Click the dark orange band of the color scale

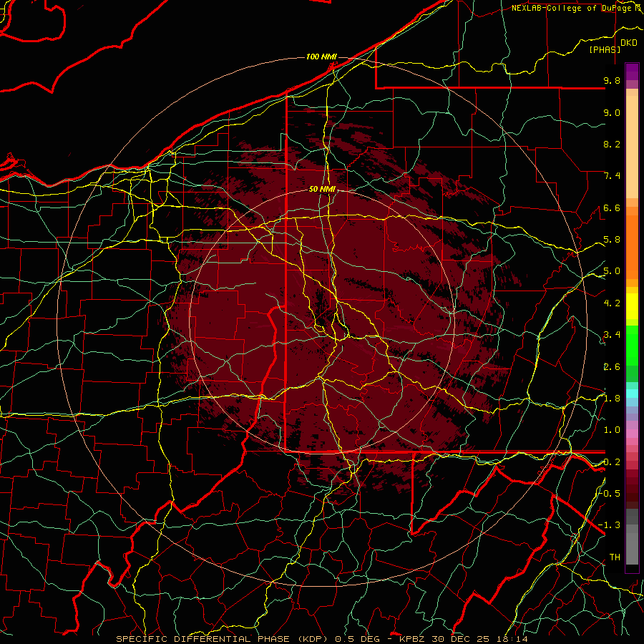click(632, 248)
